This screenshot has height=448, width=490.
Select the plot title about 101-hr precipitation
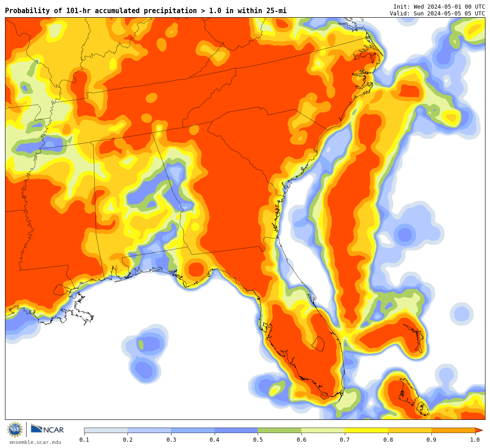(146, 10)
